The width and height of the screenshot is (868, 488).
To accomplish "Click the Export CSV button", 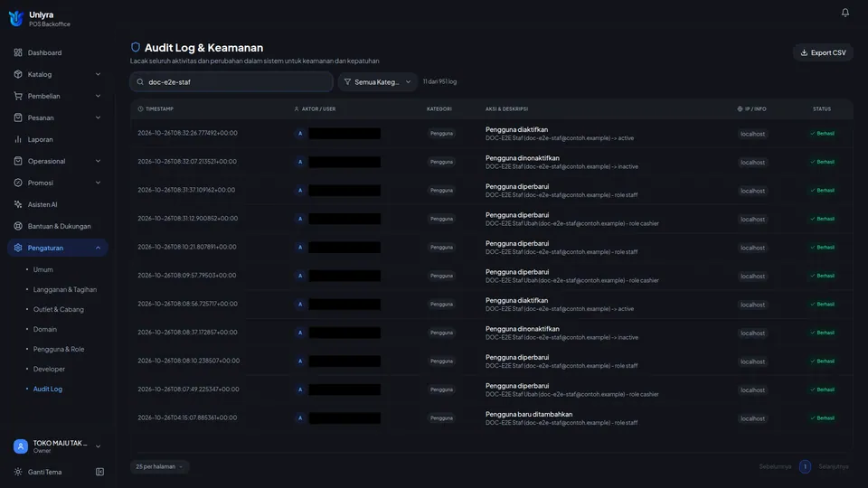I will tap(823, 52).
